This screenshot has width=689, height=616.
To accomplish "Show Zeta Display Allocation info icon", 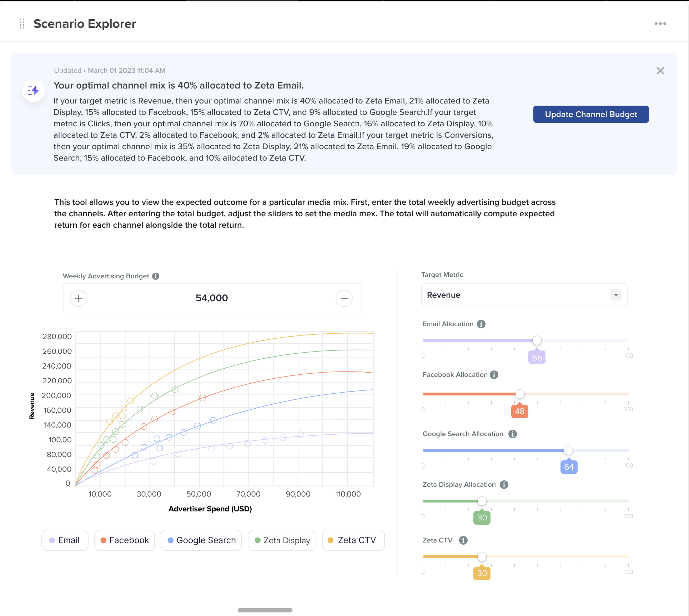I will tap(504, 485).
